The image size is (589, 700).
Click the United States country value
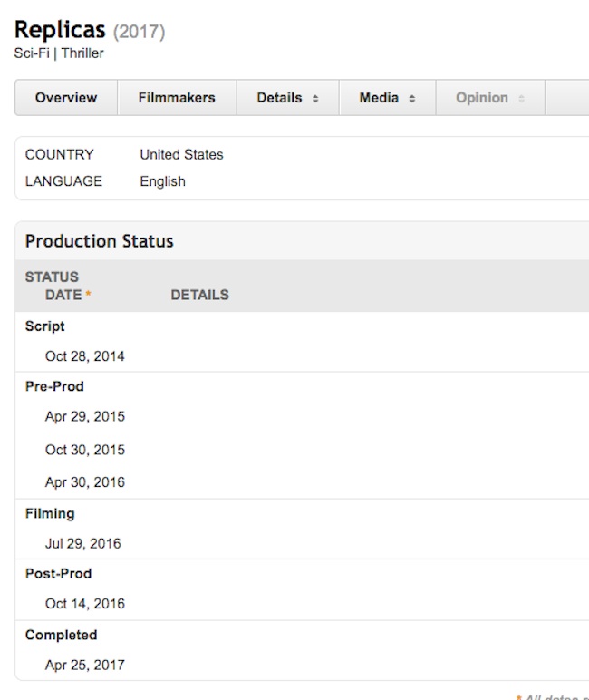point(181,155)
